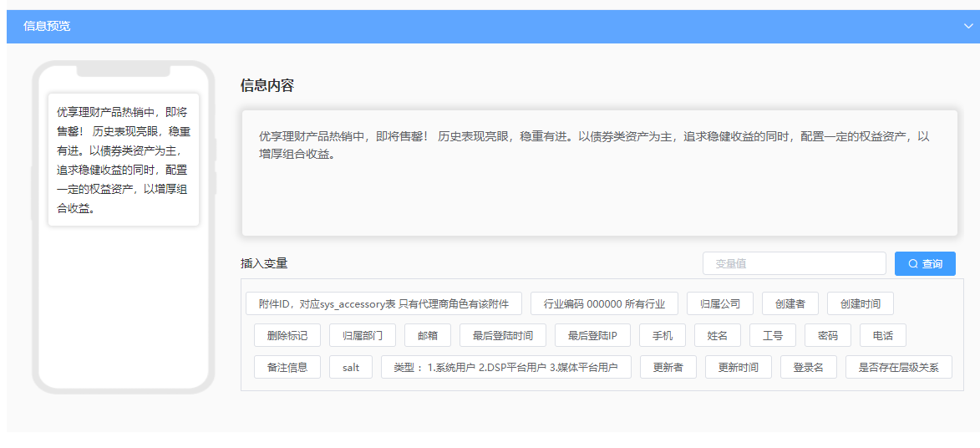Screen dimensions: 980x448
Task: Insert the 手机 variable tag
Action: (x=663, y=335)
